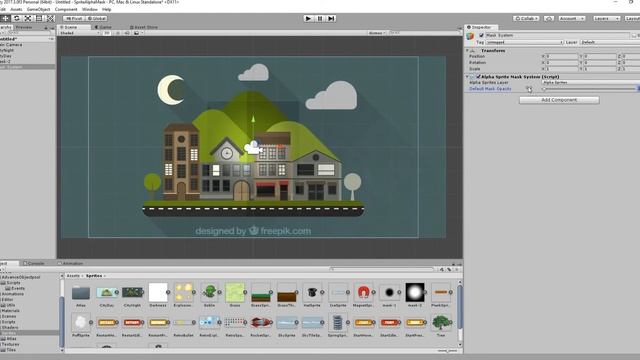This screenshot has height=360, width=640.
Task: Switch to the Animation tab
Action: tap(70, 263)
